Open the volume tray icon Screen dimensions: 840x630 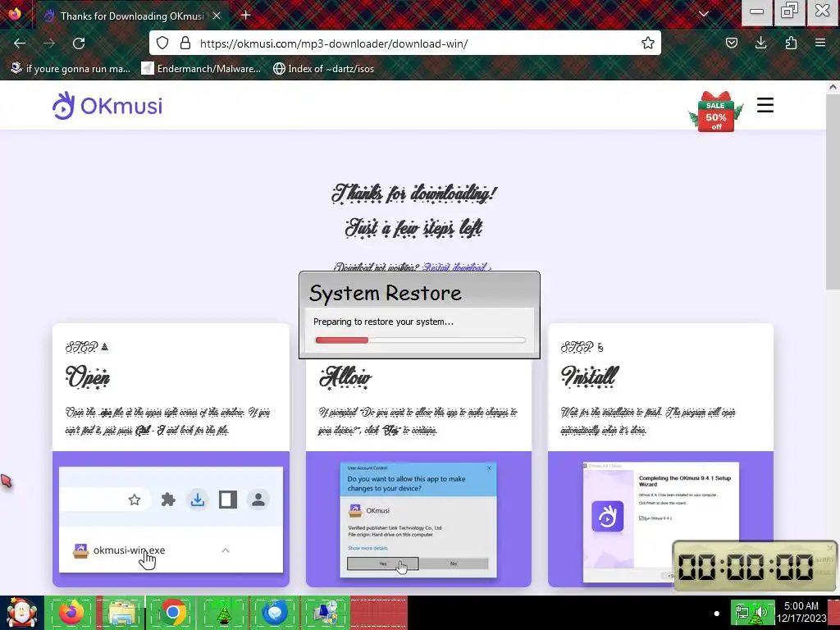click(760, 612)
